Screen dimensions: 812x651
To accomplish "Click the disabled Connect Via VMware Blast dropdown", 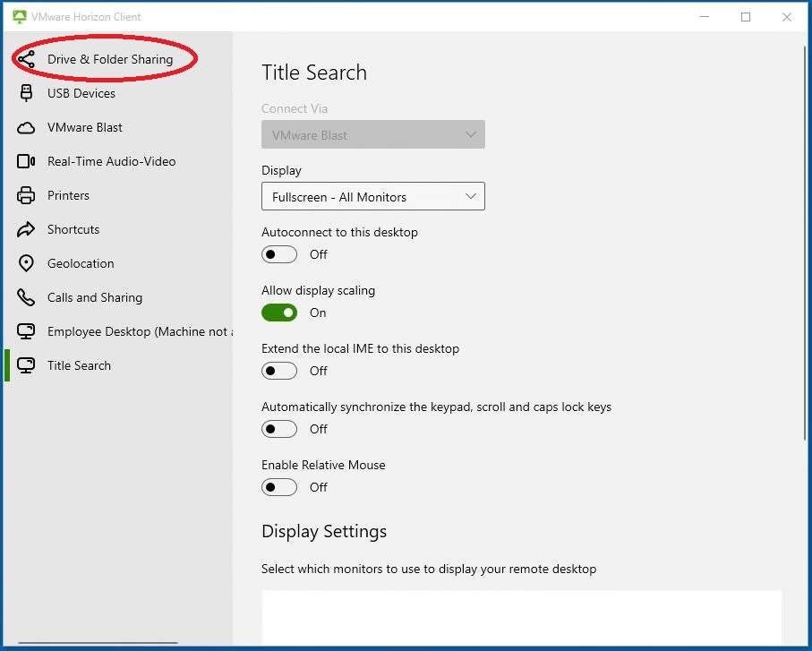I will coord(372,134).
